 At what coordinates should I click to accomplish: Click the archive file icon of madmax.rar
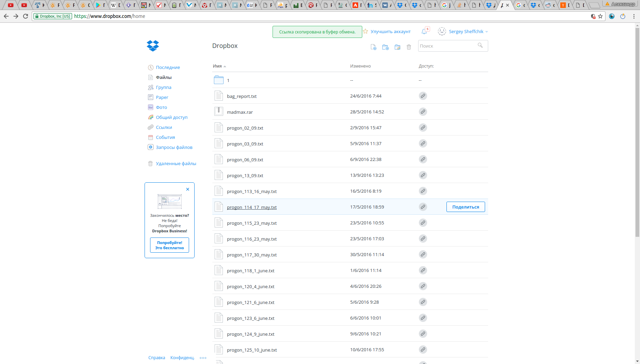(219, 111)
